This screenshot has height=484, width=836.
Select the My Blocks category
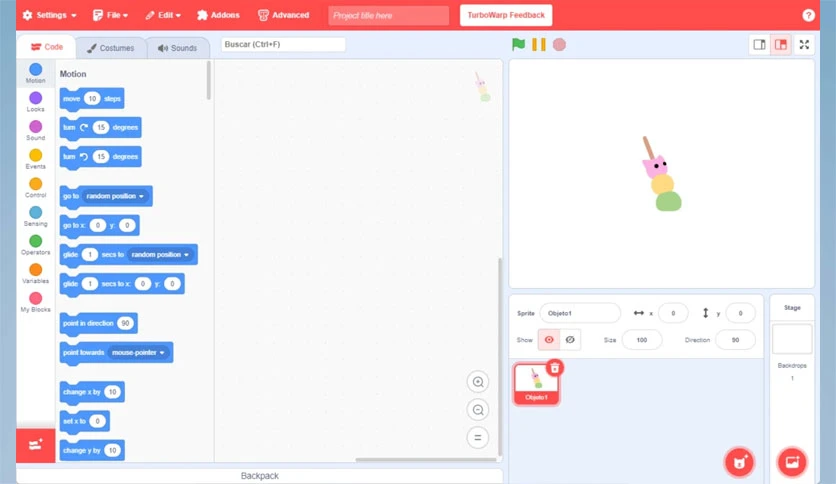pos(36,302)
